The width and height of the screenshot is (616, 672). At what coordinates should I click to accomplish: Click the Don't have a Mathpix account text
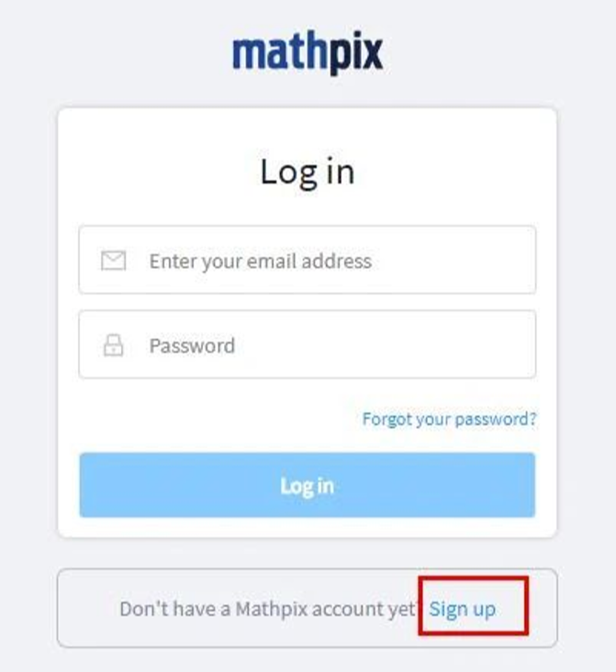pyautogui.click(x=268, y=609)
